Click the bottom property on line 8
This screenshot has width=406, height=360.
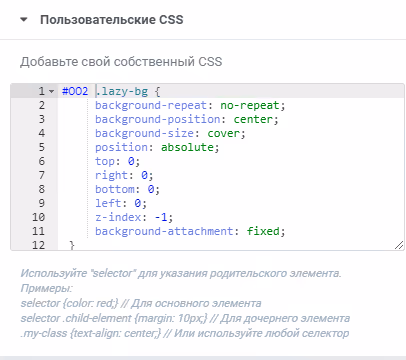(115, 189)
